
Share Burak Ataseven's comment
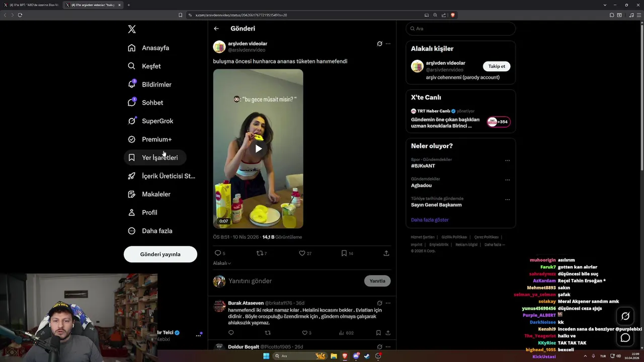tap(388, 333)
